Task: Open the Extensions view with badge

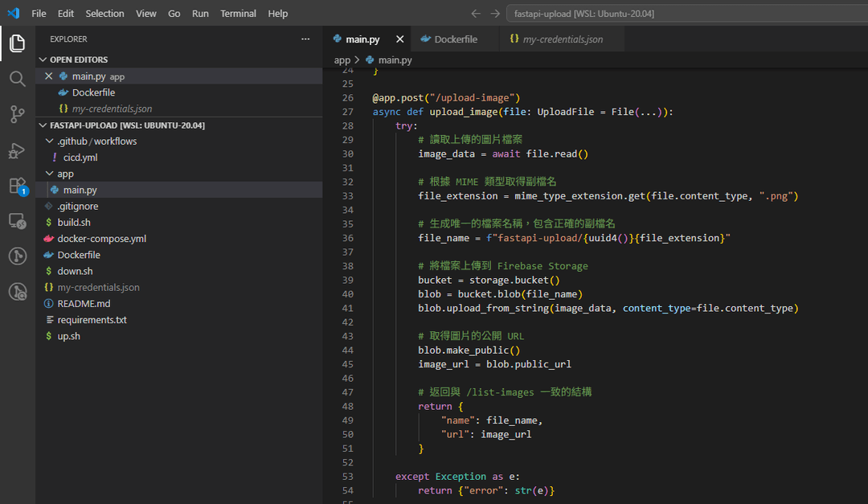Action: click(x=17, y=186)
